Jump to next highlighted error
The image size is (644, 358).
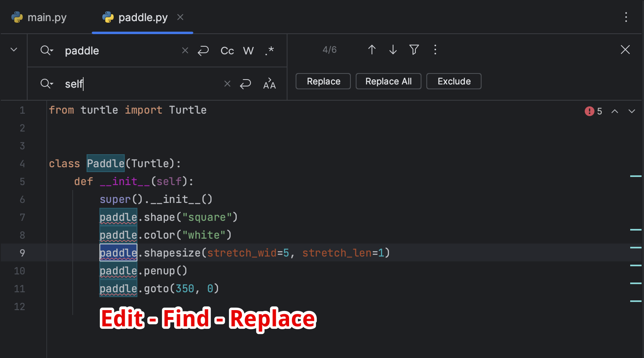coord(632,111)
